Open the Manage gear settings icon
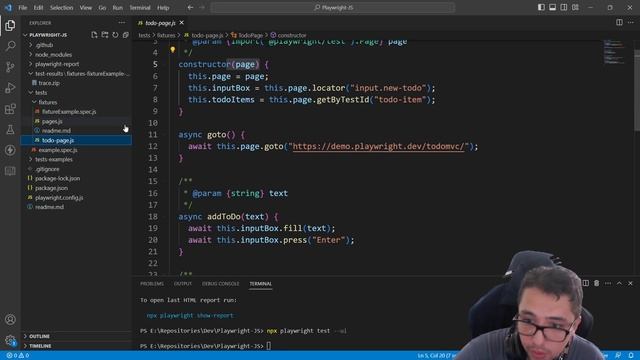The height and width of the screenshot is (360, 640). (10, 340)
